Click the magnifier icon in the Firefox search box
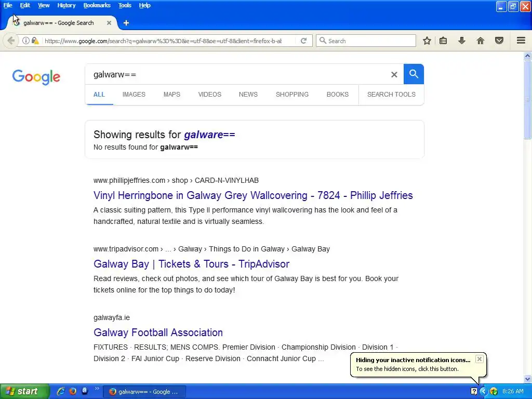 click(x=323, y=41)
